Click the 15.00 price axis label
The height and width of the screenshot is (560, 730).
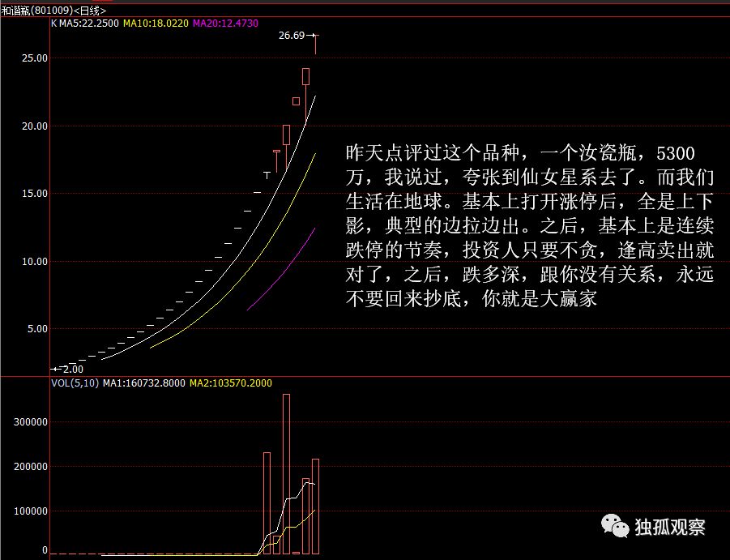tap(36, 194)
